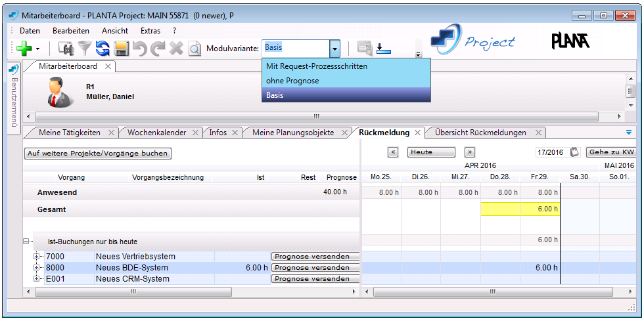Click the calendar icon beside 17/2016
This screenshot has height=319, width=644.
tap(574, 152)
